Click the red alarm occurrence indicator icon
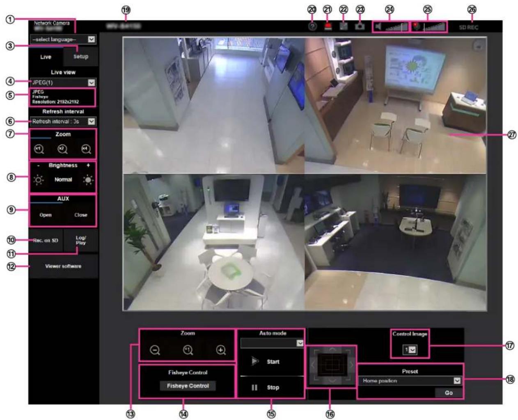Viewport: 518px width, 420px height. pyautogui.click(x=328, y=27)
